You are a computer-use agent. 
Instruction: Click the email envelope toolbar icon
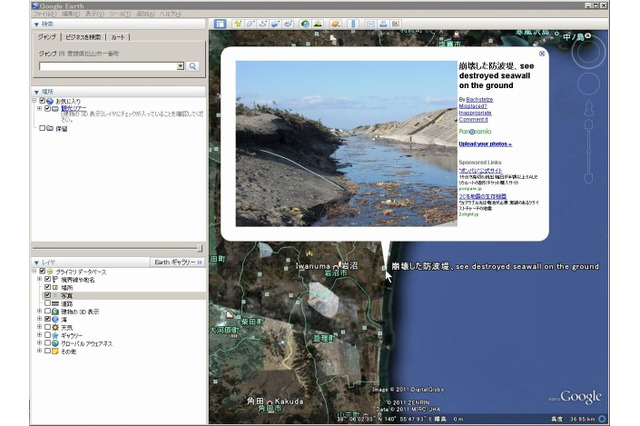click(370, 23)
